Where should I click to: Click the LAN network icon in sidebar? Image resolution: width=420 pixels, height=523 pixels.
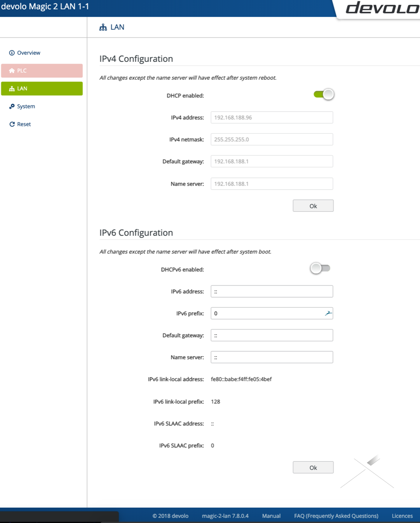(12, 88)
